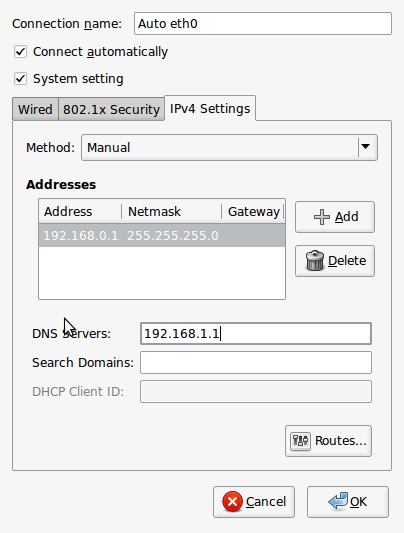
Task: Click the Gateway cell of selected row
Action: coord(253,235)
